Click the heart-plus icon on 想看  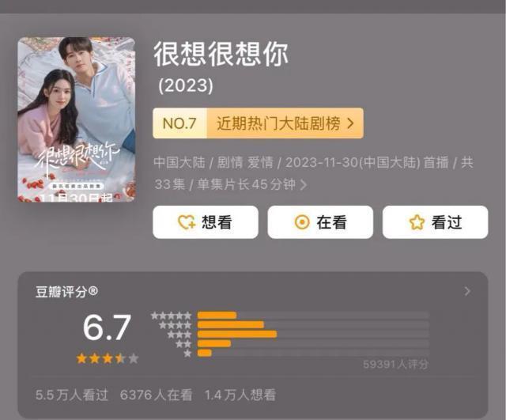pos(187,222)
